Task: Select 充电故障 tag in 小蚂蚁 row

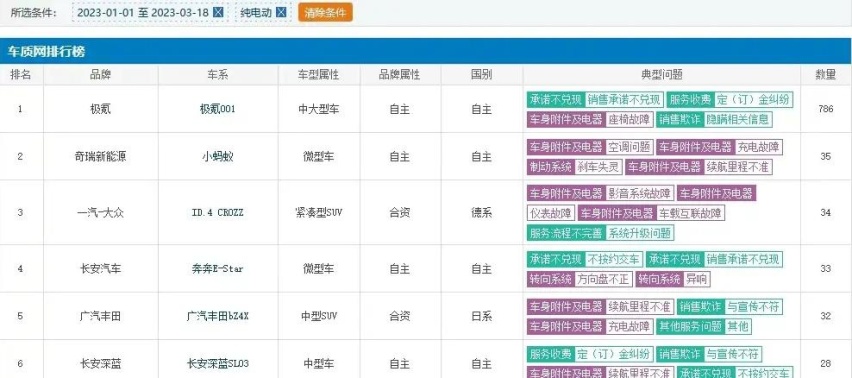Action: pos(759,147)
